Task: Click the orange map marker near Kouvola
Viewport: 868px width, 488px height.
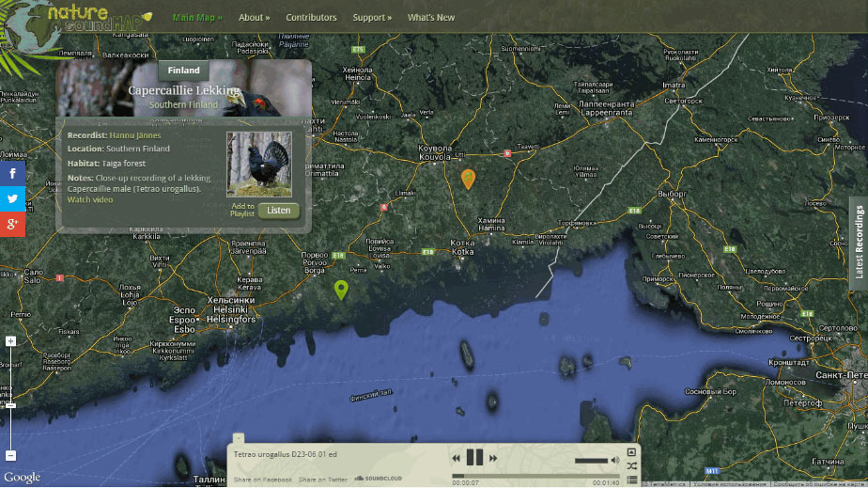Action: tap(469, 179)
